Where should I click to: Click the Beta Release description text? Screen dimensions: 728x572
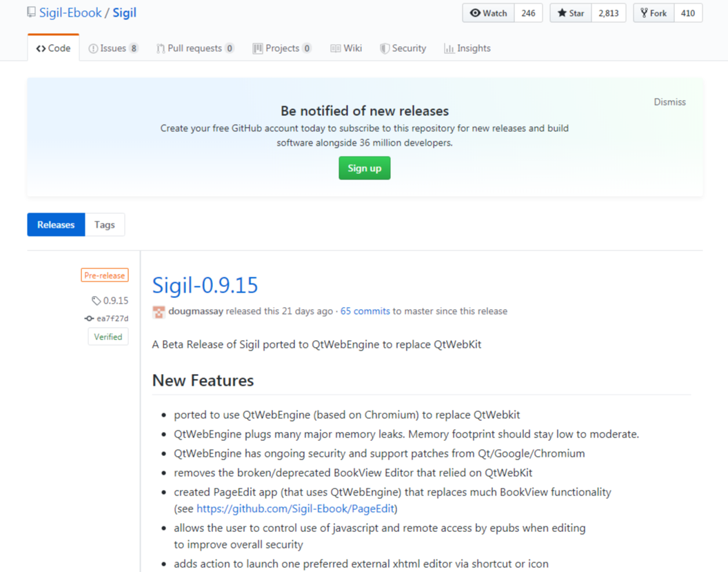click(316, 344)
